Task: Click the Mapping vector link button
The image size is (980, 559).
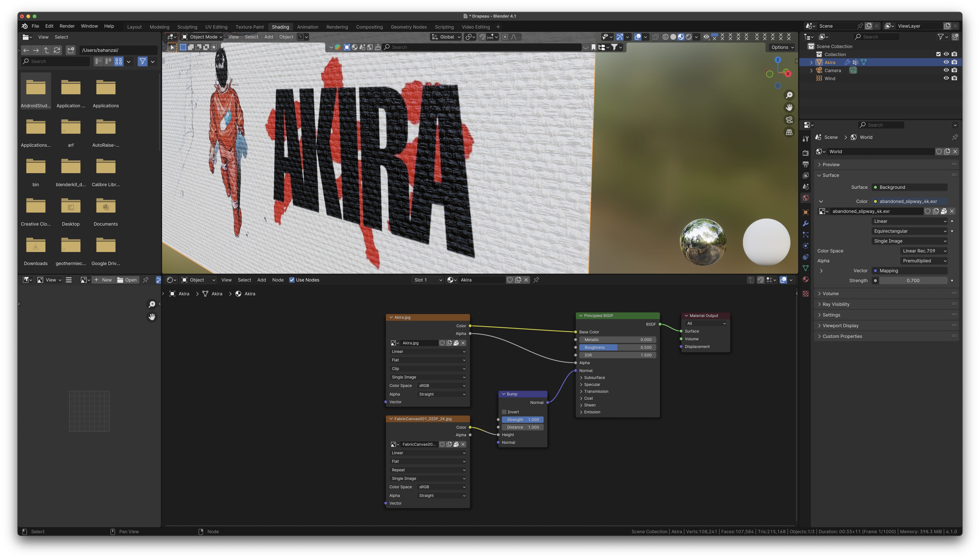Action: pos(909,271)
